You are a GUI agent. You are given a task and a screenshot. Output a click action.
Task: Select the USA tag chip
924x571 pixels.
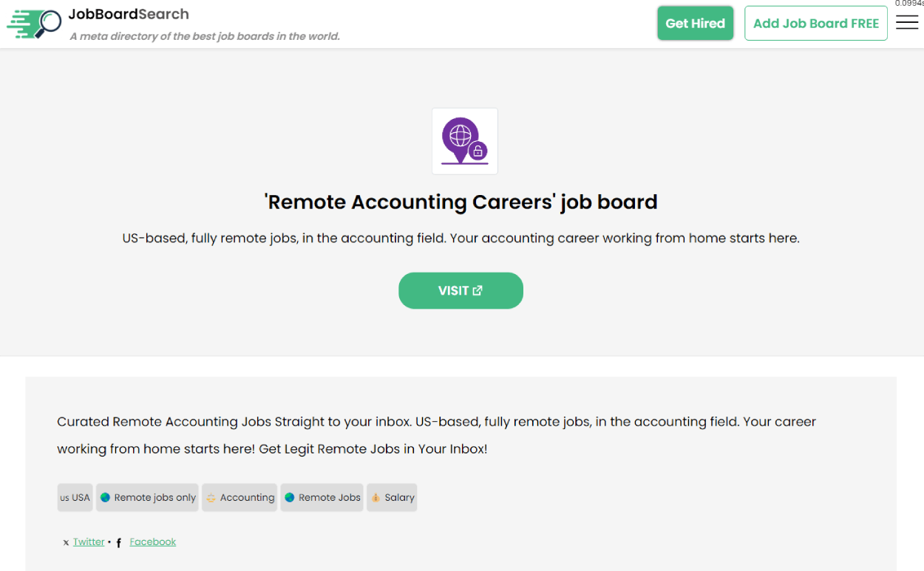(75, 497)
